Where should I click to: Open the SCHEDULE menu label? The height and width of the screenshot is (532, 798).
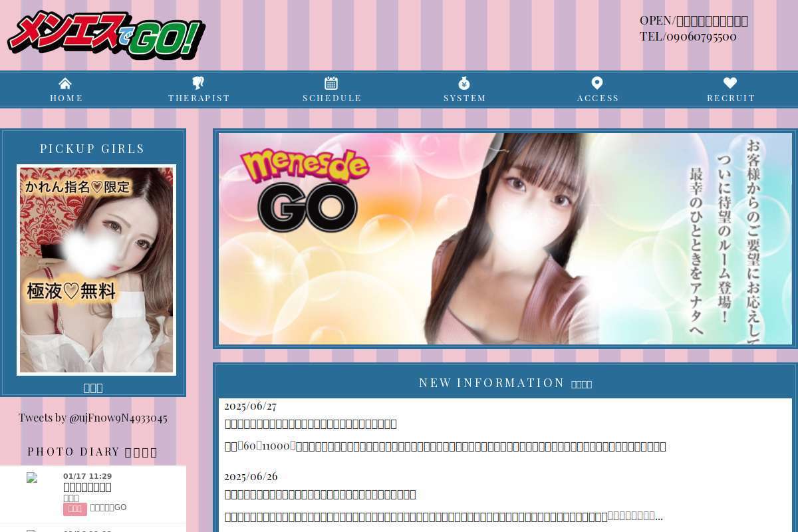coord(332,98)
